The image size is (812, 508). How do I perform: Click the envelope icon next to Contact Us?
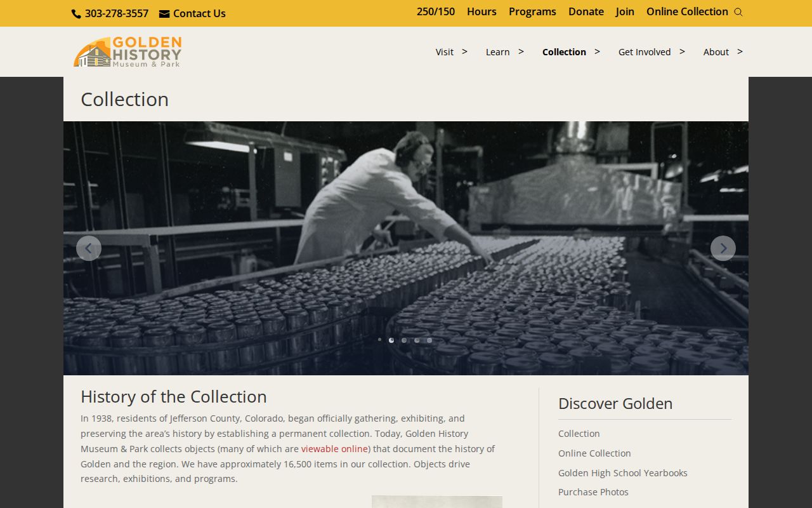[164, 14]
